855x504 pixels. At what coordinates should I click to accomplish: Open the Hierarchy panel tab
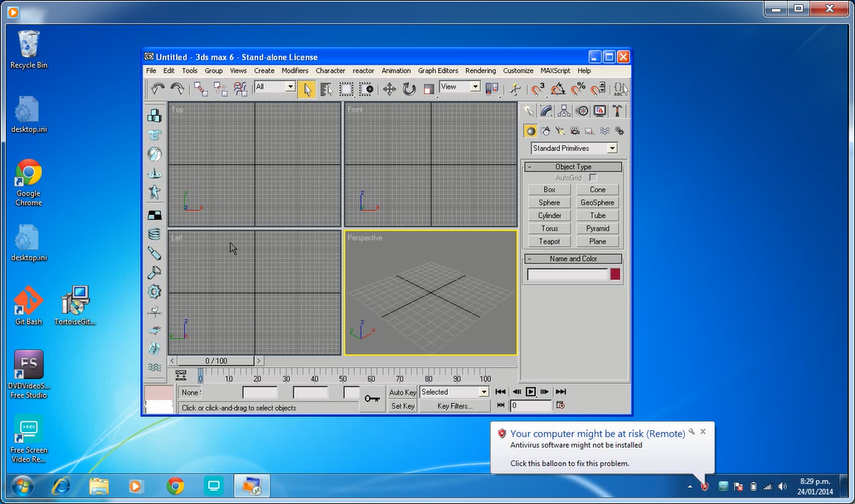pos(565,111)
